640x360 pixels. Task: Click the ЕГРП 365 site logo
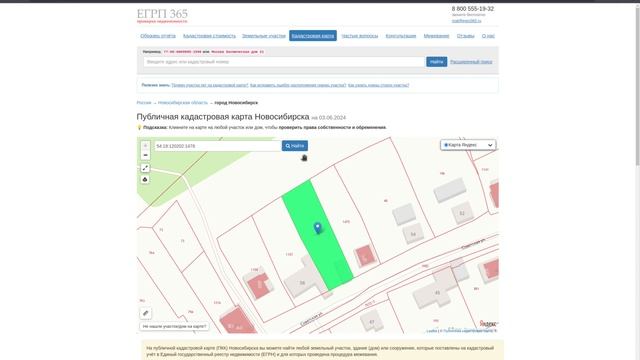[162, 15]
